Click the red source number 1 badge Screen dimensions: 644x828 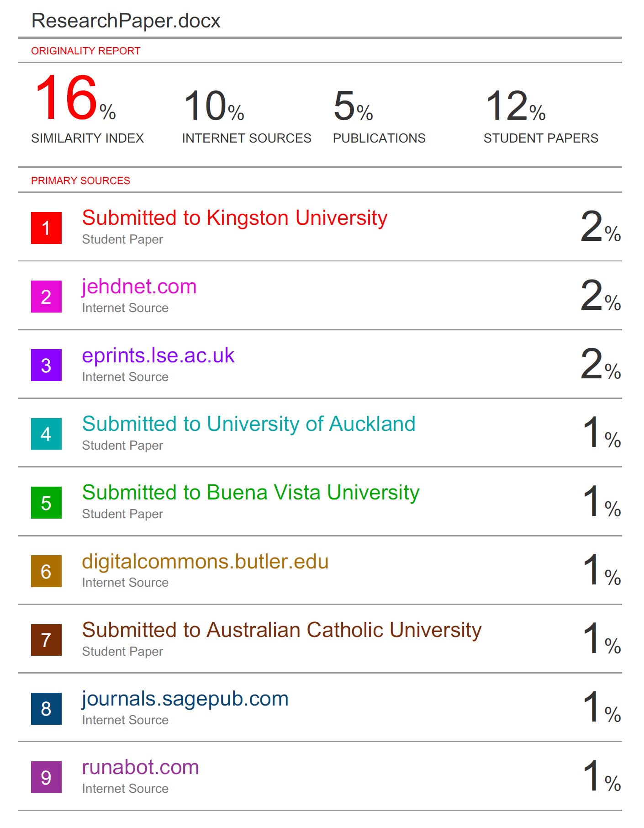(46, 228)
